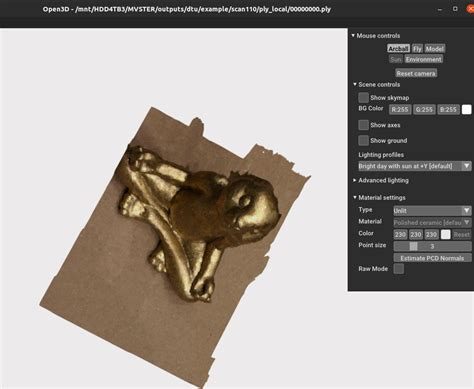The image size is (474, 389).
Task: Open the material Type dropdown
Action: click(432, 211)
